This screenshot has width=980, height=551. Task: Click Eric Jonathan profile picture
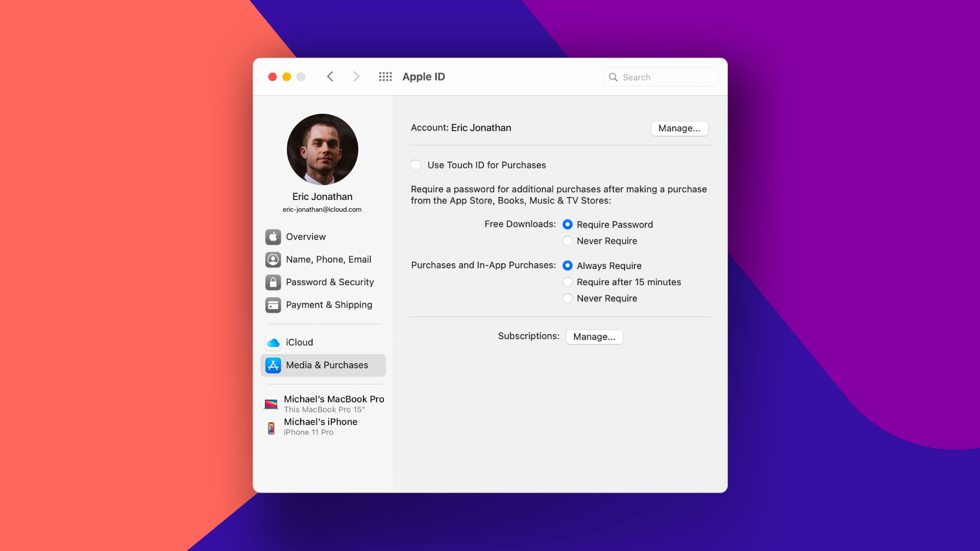point(323,149)
